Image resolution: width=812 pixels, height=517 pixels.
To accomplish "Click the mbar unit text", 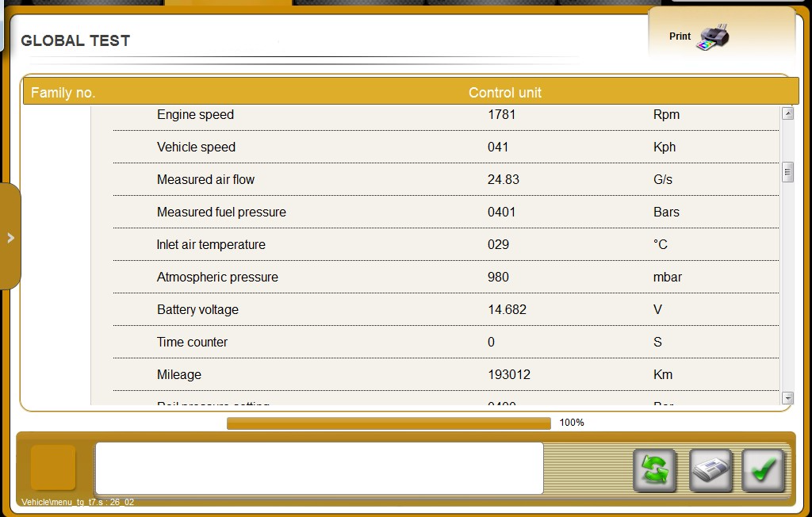I will pos(668,278).
